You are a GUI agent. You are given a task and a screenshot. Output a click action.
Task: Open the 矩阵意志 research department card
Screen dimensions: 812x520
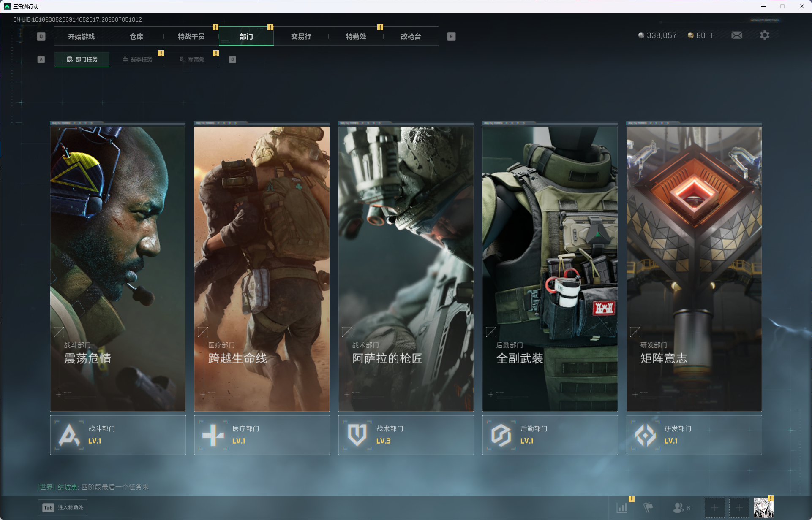tap(694, 269)
